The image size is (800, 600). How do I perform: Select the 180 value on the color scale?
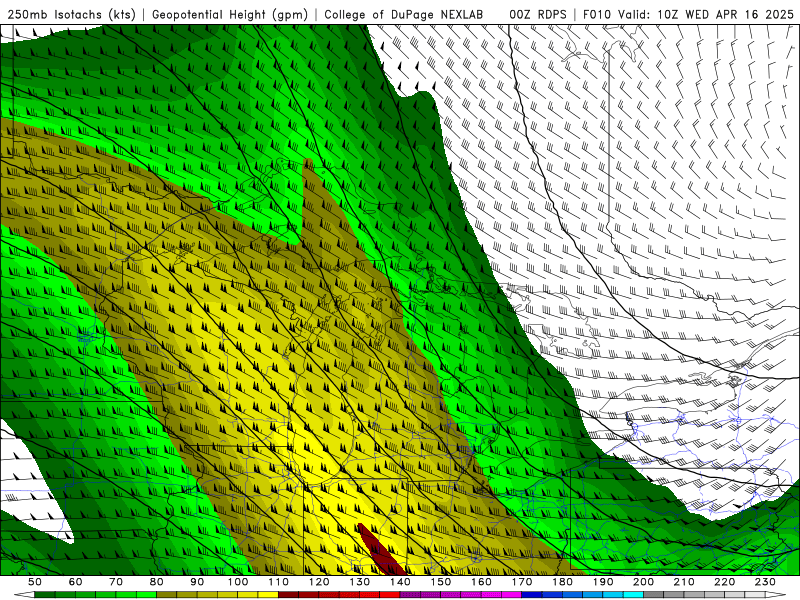(x=562, y=582)
